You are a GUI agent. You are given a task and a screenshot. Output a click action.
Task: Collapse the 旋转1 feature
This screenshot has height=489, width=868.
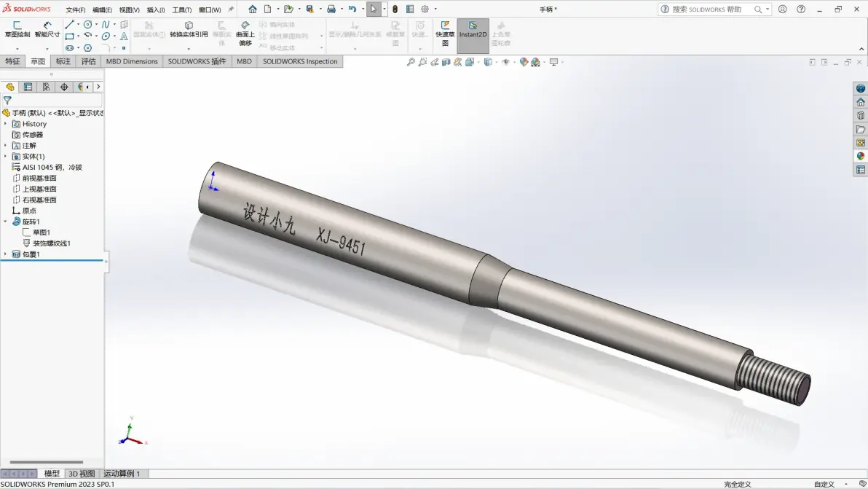pos(6,222)
